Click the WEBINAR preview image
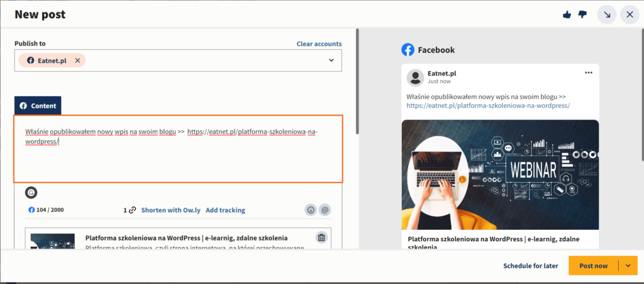Viewport: 644px width, 284px height. point(500,174)
